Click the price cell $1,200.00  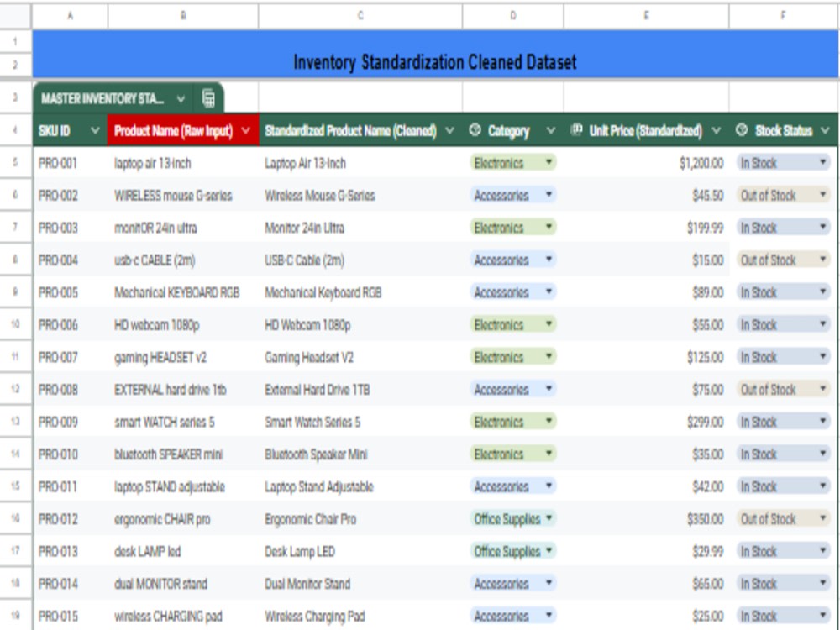(x=647, y=163)
